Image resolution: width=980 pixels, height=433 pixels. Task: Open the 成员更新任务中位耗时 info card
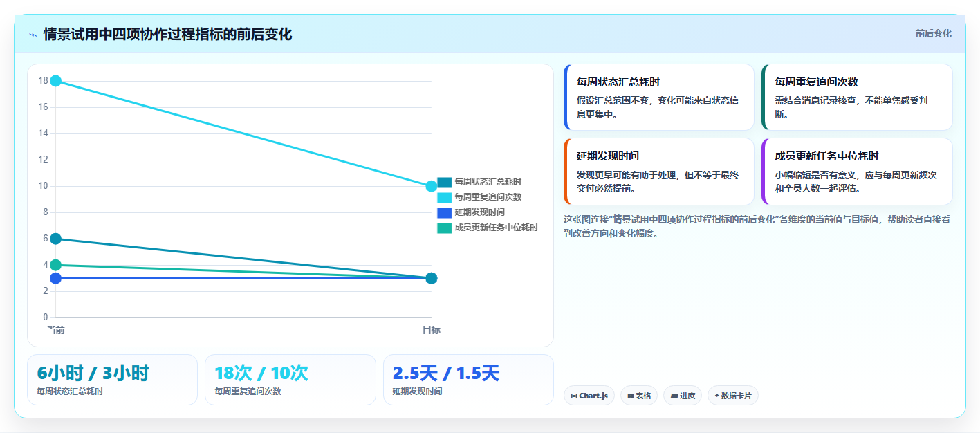pyautogui.click(x=857, y=172)
